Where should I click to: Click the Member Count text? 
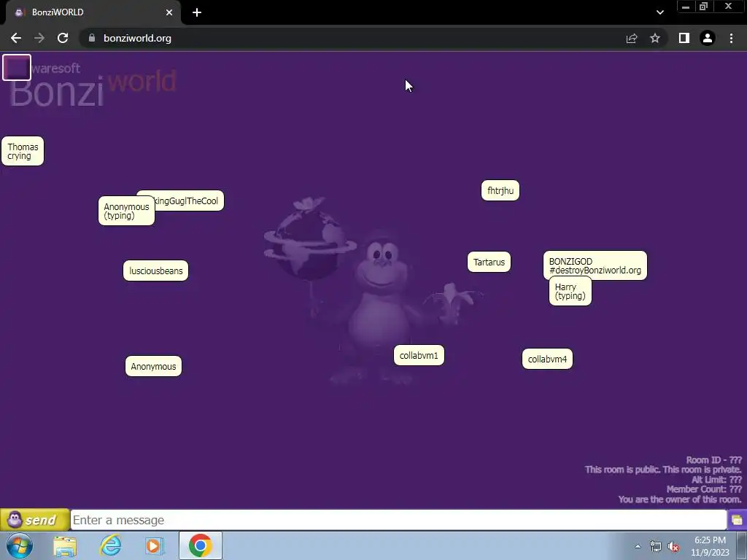[704, 489]
